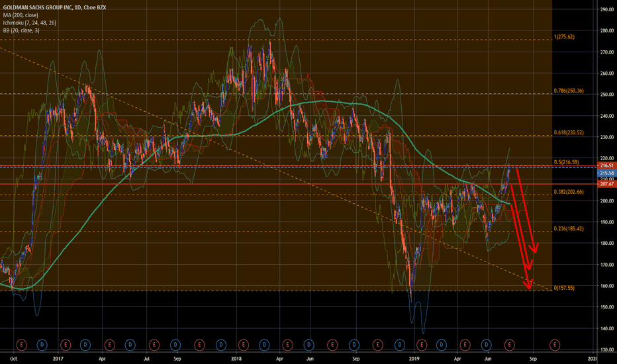617x364 pixels.
Task: Select the BB (20, close, 3) legend
Action: click(x=21, y=30)
